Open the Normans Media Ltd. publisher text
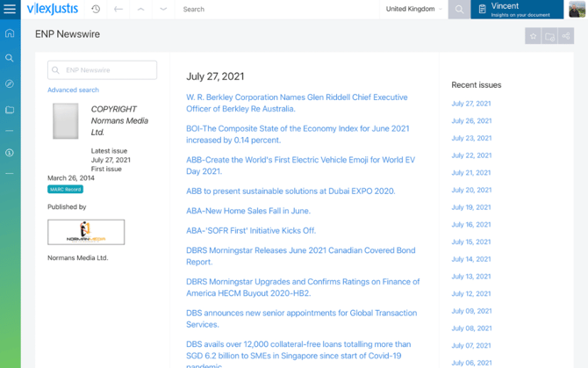The height and width of the screenshot is (368, 588). coord(77,258)
